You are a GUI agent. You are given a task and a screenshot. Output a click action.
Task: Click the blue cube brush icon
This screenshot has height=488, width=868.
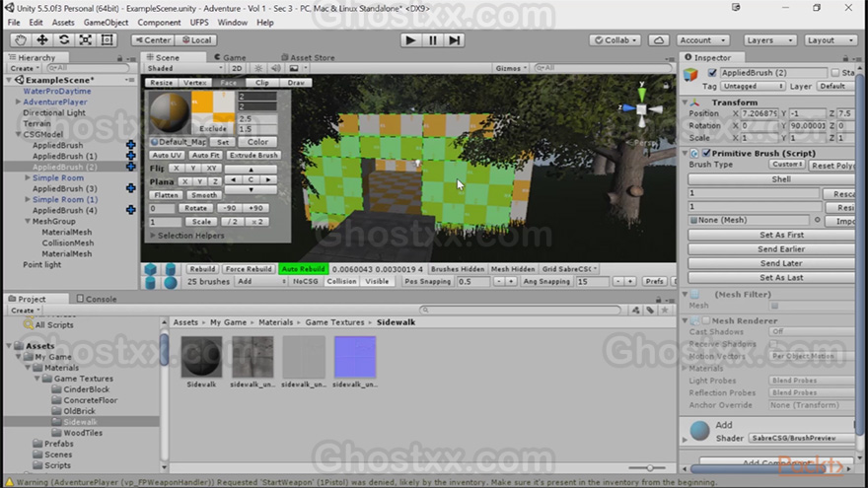[x=151, y=269]
